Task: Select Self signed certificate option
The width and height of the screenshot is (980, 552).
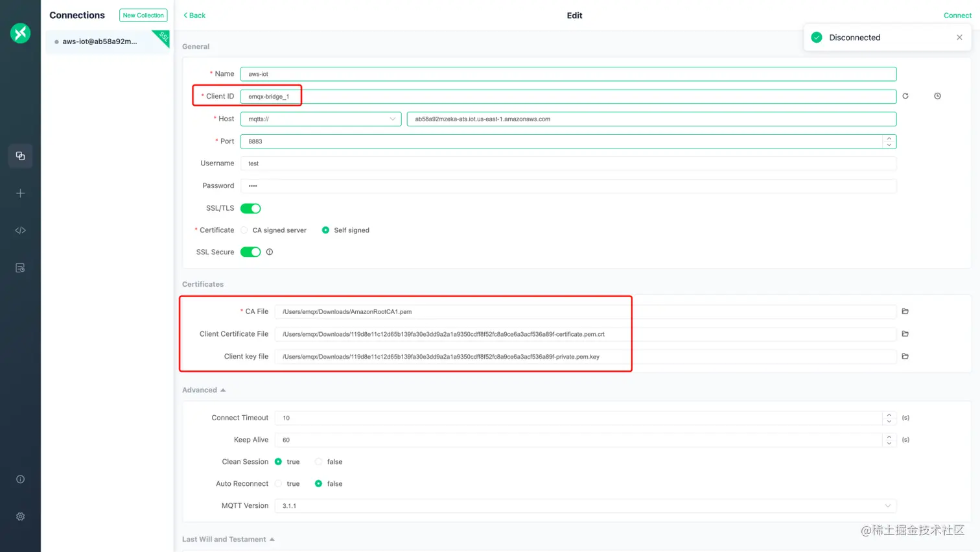Action: click(345, 230)
